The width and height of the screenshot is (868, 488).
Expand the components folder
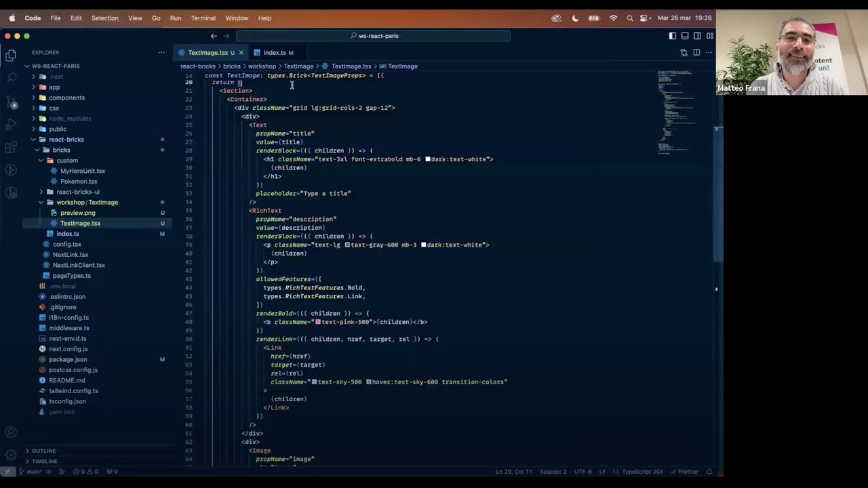click(x=66, y=98)
